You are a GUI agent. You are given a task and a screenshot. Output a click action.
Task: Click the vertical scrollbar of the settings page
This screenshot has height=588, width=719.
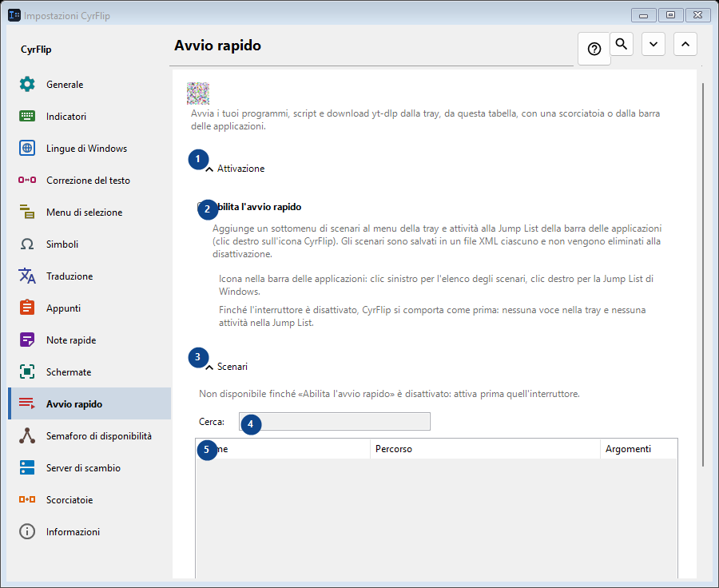[x=703, y=275]
